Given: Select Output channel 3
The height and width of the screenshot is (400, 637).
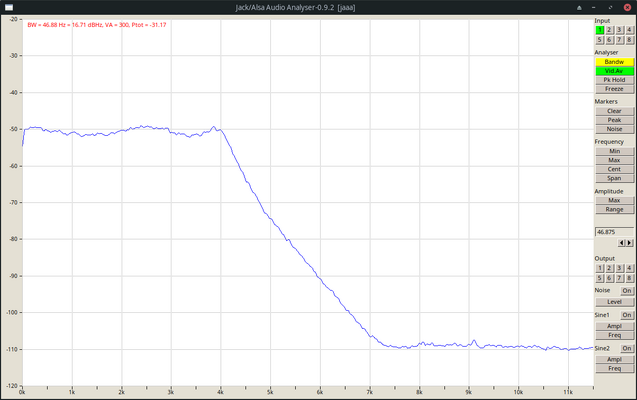Looking at the screenshot, I should point(619,268).
